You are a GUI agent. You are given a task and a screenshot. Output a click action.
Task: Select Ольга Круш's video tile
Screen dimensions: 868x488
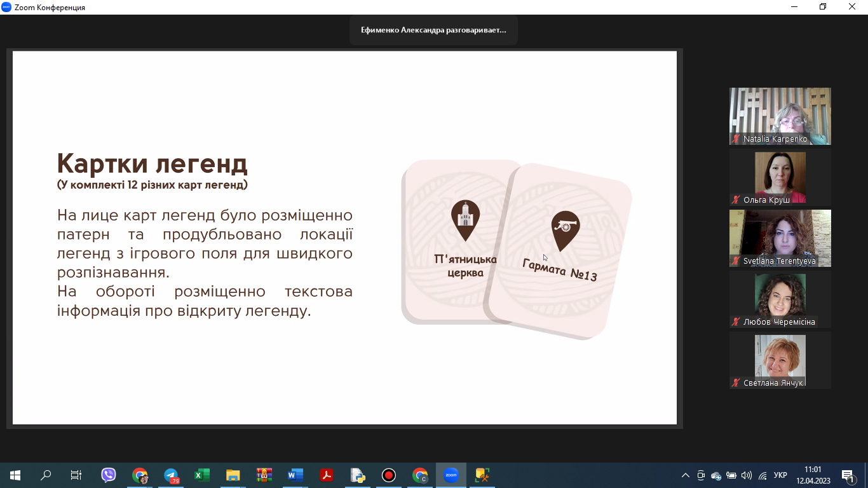tap(780, 177)
